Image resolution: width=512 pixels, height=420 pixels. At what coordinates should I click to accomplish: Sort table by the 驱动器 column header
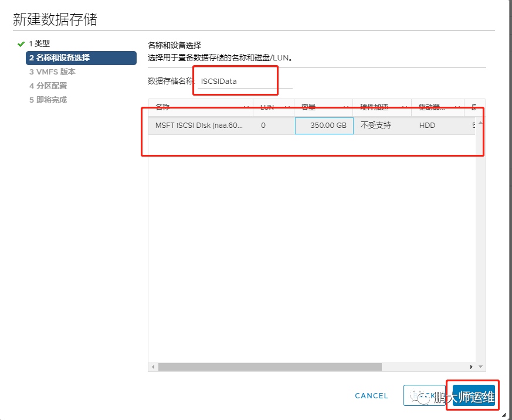point(438,107)
